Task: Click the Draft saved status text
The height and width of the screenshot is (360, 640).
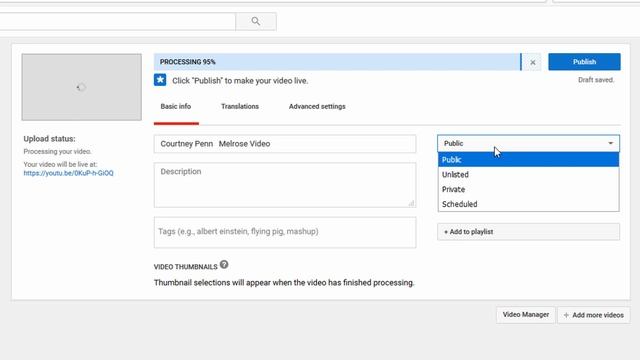Action: [596, 80]
